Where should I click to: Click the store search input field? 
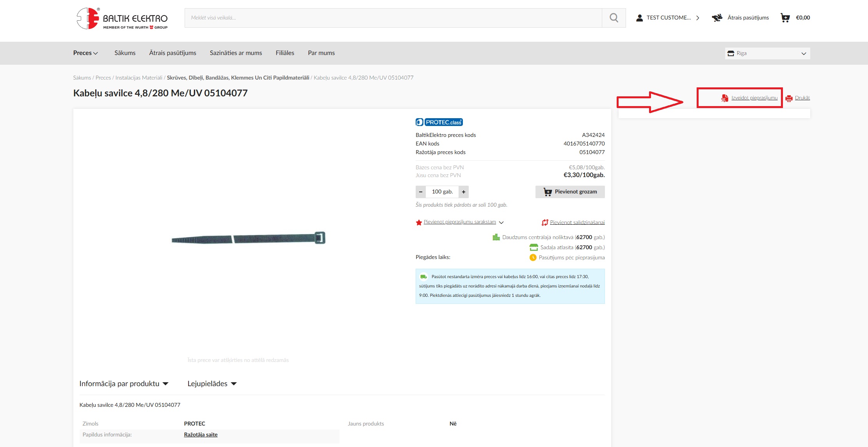[393, 18]
